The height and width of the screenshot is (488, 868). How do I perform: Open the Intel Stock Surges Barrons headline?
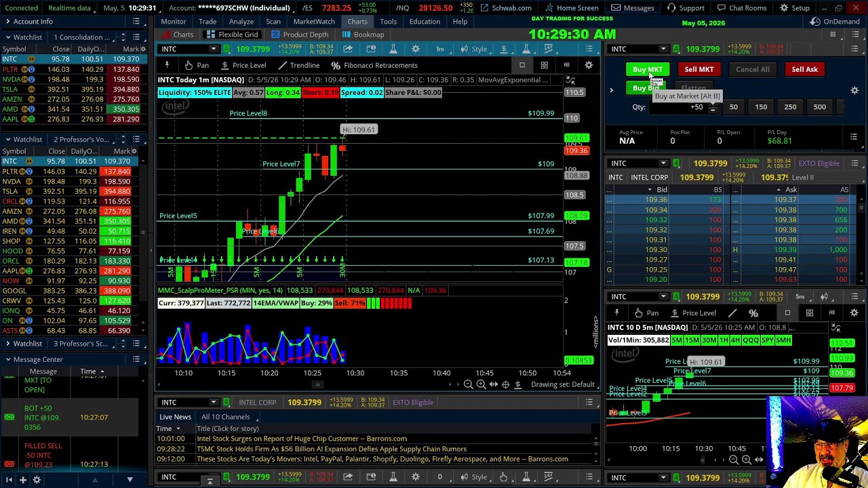pyautogui.click(x=301, y=439)
